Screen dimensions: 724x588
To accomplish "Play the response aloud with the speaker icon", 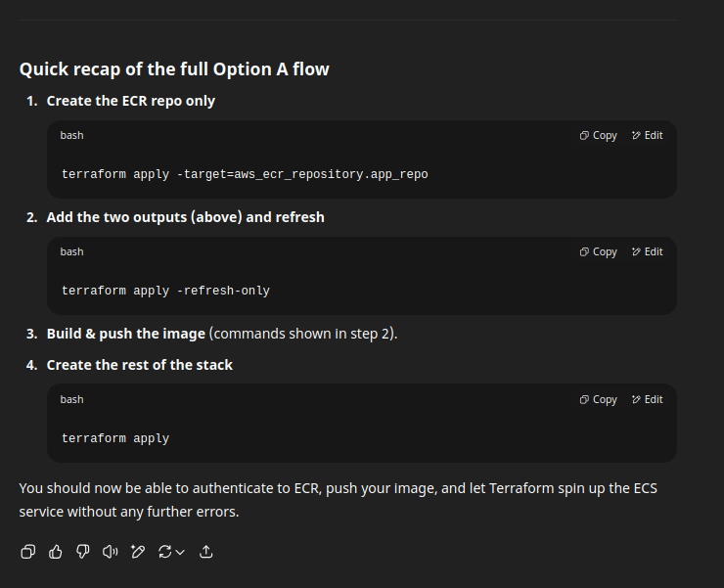I will click(110, 552).
